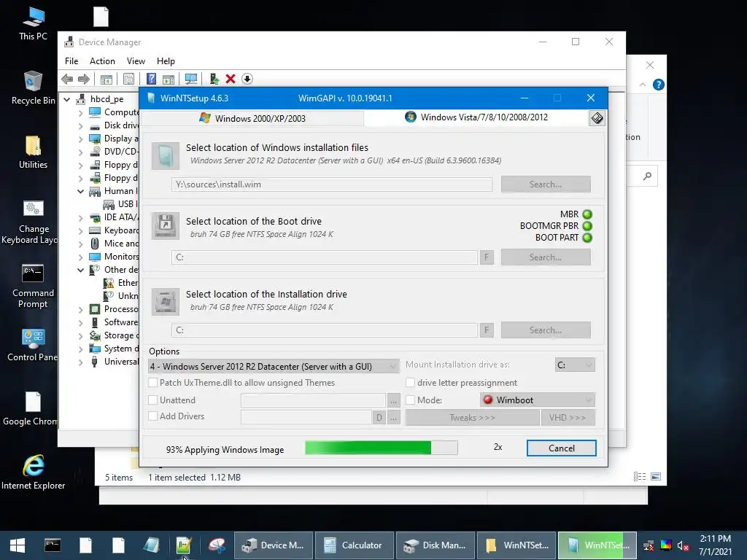The height and width of the screenshot is (560, 747).
Task: Check the Unattend checkbox
Action: 153,400
